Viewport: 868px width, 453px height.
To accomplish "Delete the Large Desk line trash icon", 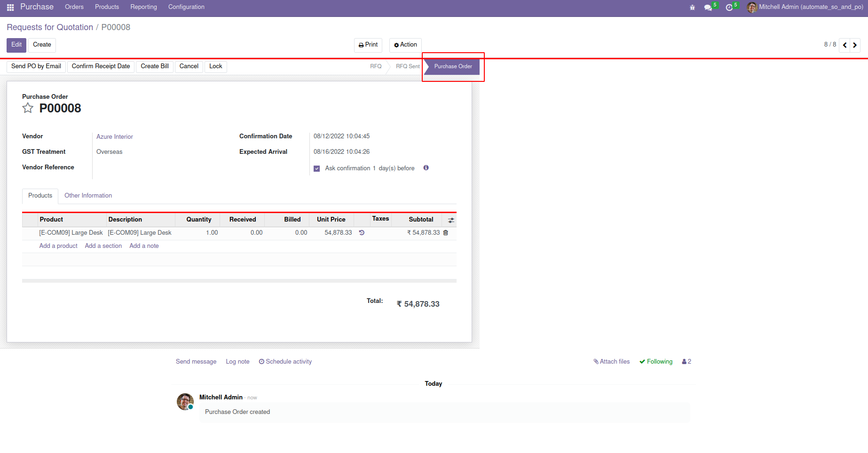I will [446, 233].
